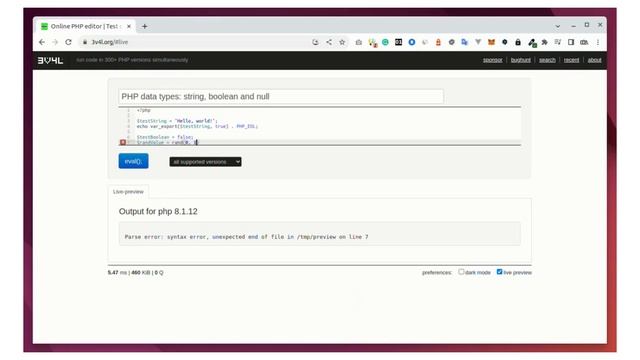The height and width of the screenshot is (360, 640).
Task: Toggle the live preview checkbox
Action: tap(499, 272)
